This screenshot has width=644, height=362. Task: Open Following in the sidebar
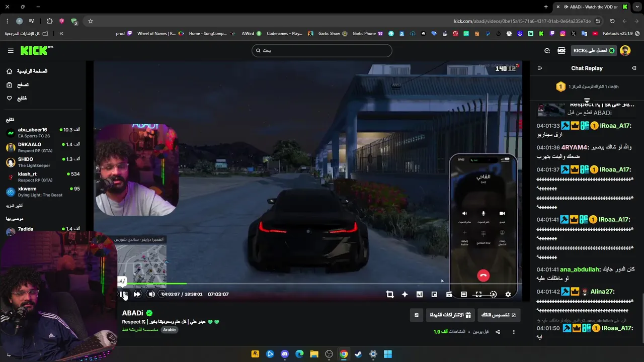click(x=17, y=98)
